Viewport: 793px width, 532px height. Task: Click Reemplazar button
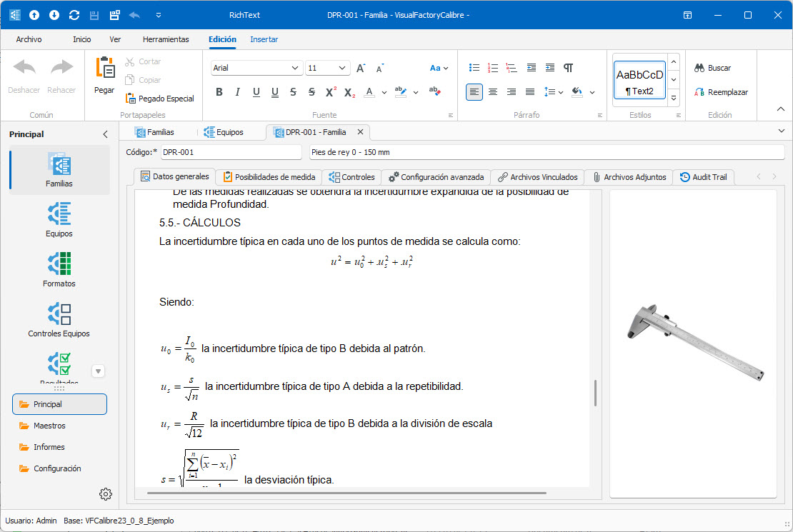(721, 92)
